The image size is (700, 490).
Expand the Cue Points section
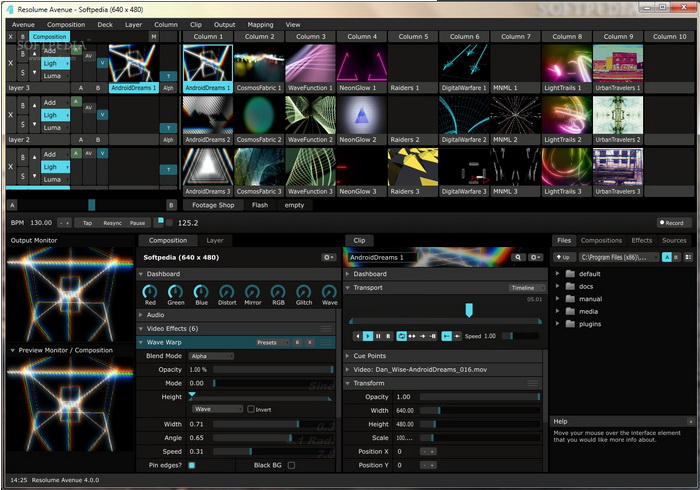point(347,356)
